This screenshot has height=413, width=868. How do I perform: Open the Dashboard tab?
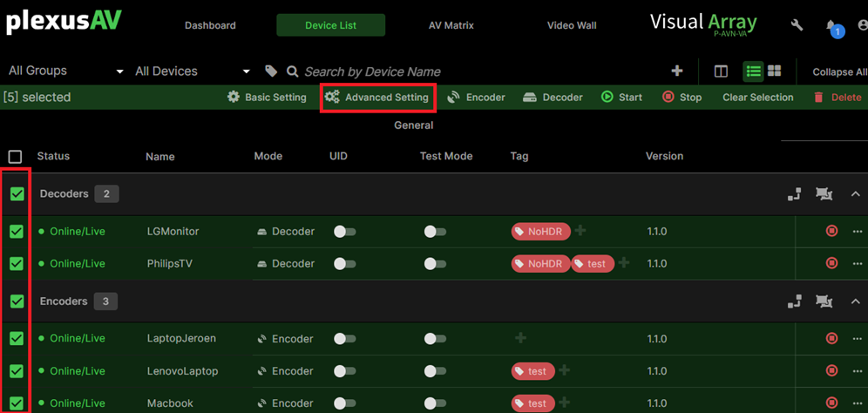tap(210, 25)
